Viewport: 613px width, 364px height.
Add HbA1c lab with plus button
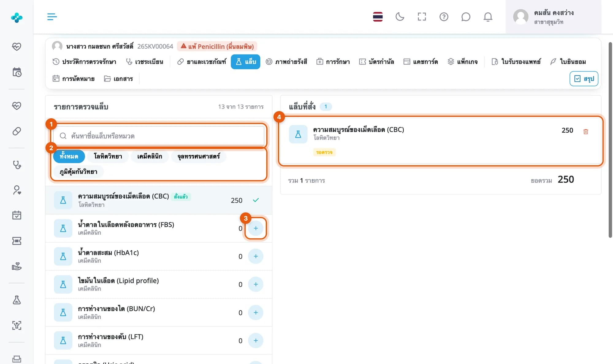(x=256, y=256)
